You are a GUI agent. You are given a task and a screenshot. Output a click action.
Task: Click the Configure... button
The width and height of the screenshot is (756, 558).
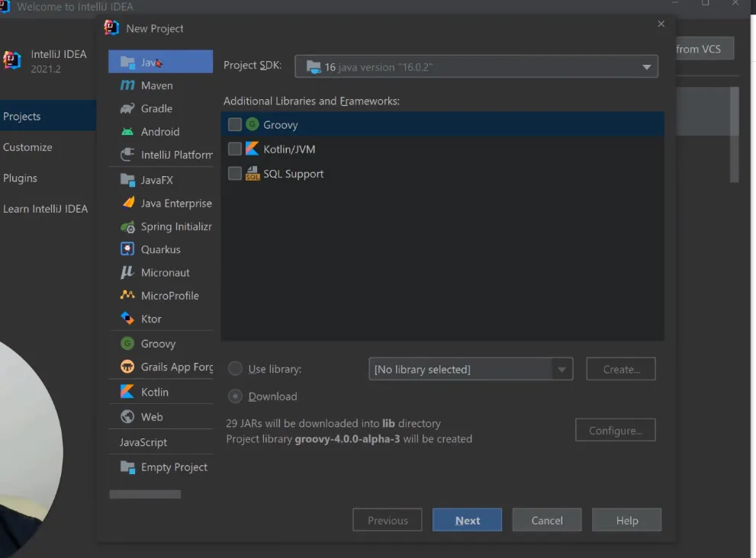(x=616, y=430)
